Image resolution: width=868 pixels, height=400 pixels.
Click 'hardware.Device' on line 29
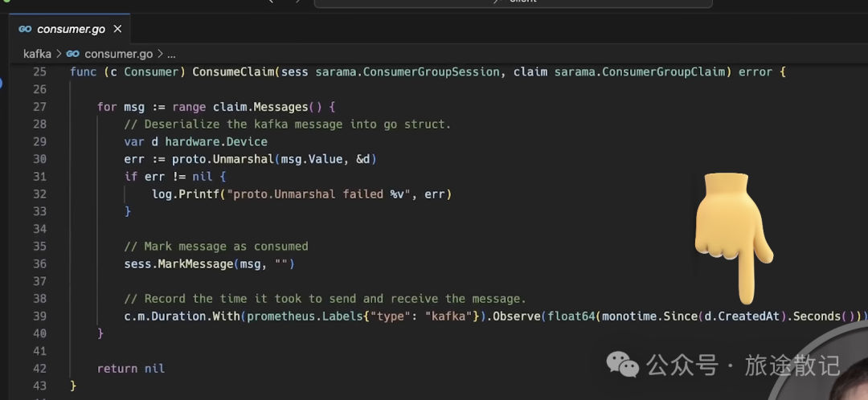pyautogui.click(x=216, y=141)
